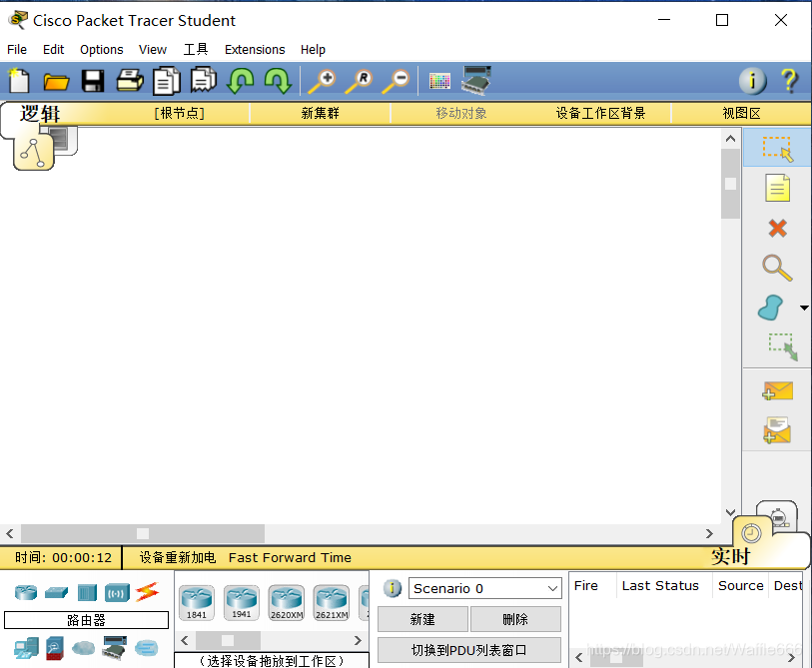Screen dimensions: 812x668
Task: Click the [根节点] root label
Action: click(x=179, y=114)
